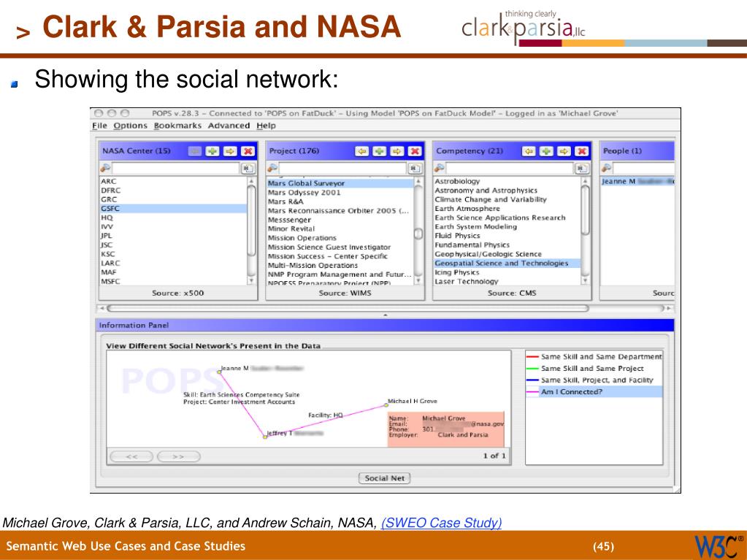Click the right arrow icon in Project panel

pyautogui.click(x=397, y=151)
